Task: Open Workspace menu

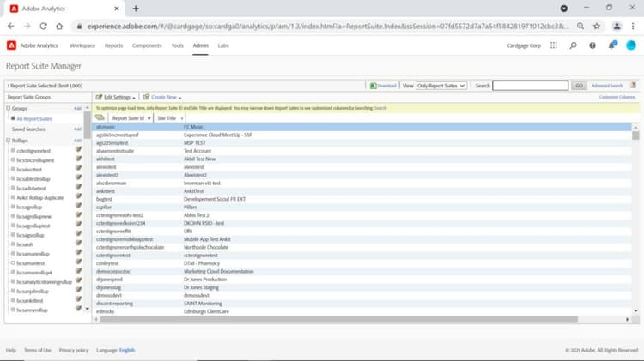Action: [82, 45]
